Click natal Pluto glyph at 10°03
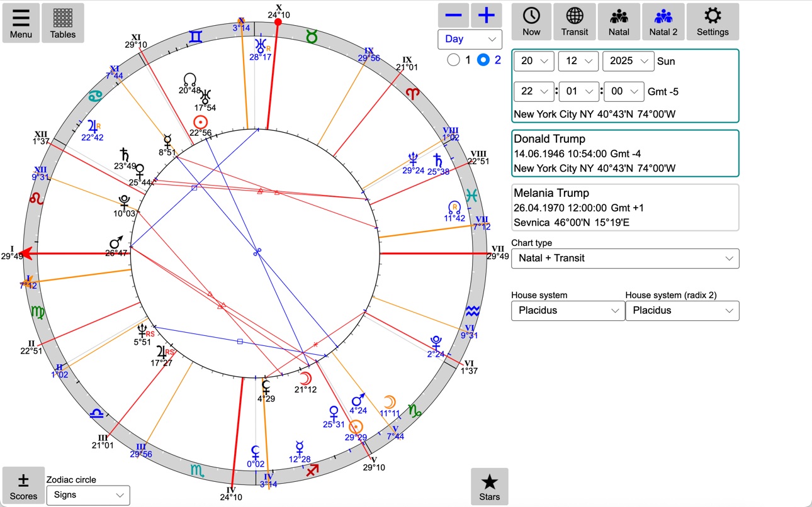The width and height of the screenshot is (812, 507). (x=125, y=202)
